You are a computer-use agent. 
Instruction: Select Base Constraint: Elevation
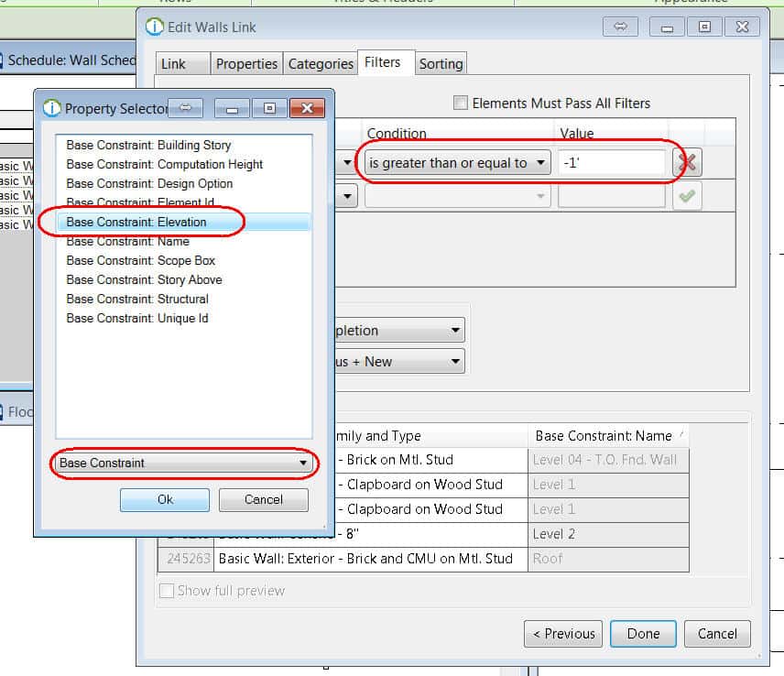tap(184, 222)
